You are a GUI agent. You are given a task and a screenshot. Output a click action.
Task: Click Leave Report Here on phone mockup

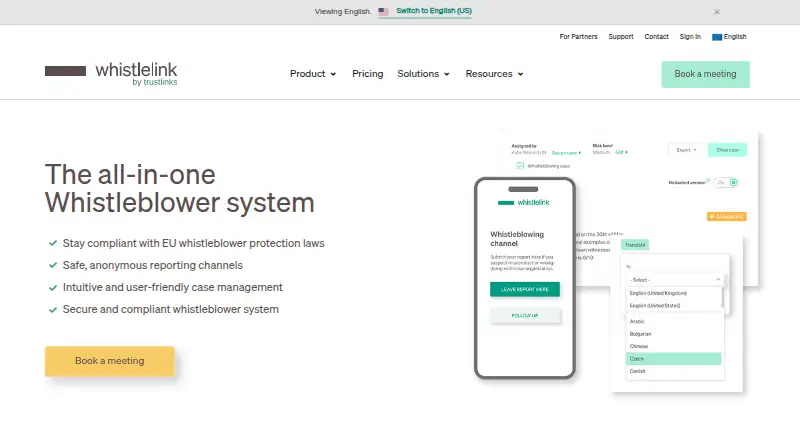525,289
